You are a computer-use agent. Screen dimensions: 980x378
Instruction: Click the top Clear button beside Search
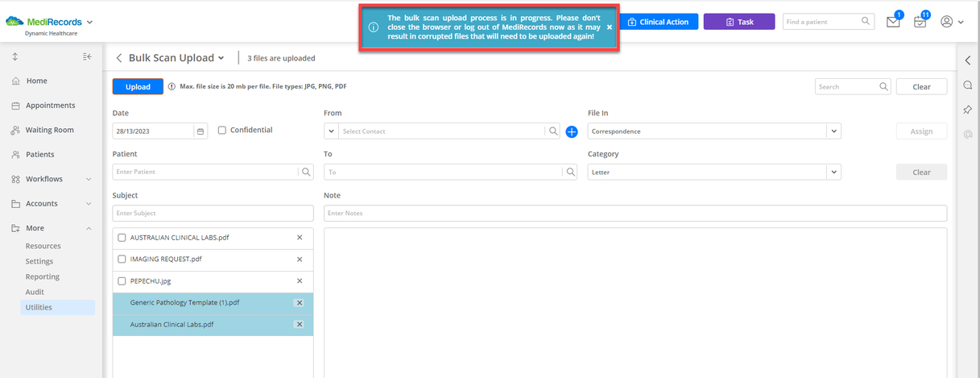[921, 86]
